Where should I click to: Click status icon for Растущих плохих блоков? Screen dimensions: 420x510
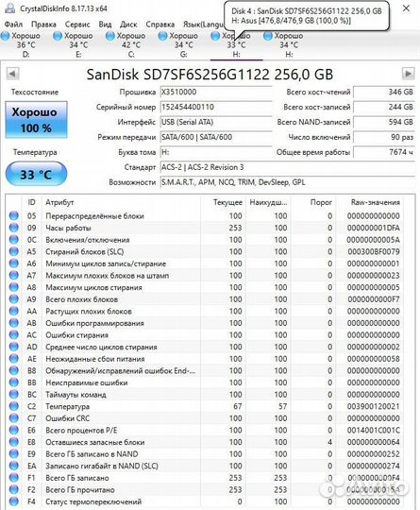click(x=13, y=312)
